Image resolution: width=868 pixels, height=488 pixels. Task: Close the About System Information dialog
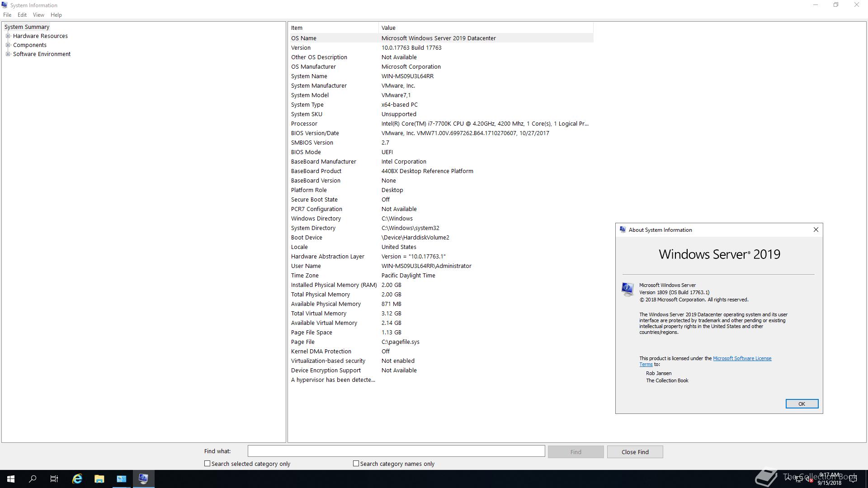coord(816,230)
